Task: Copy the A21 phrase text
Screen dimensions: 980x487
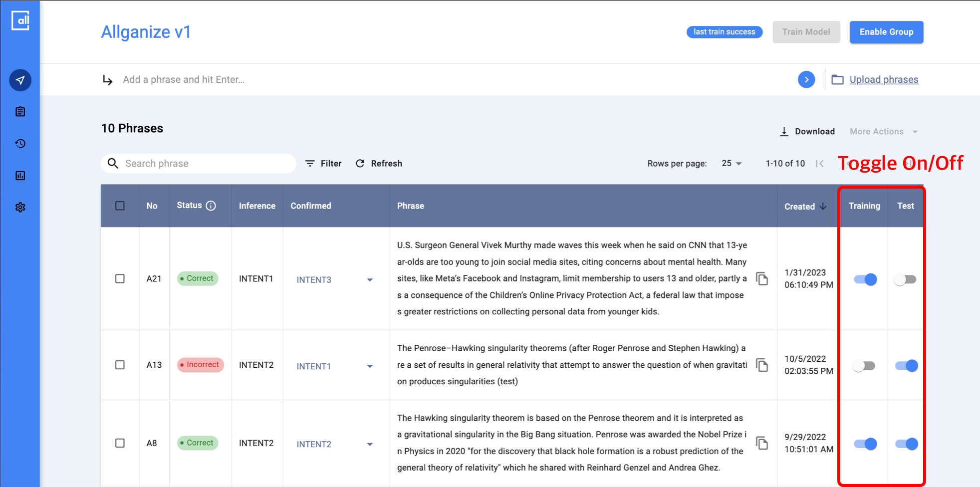Action: click(762, 278)
